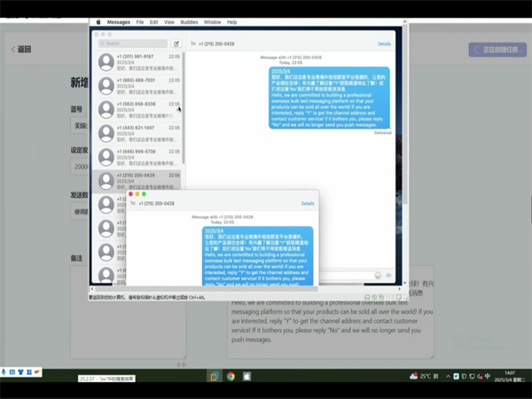Select the +1 (201) 981-9187 conversation avatar
This screenshot has height=399, width=532.
[106, 60]
